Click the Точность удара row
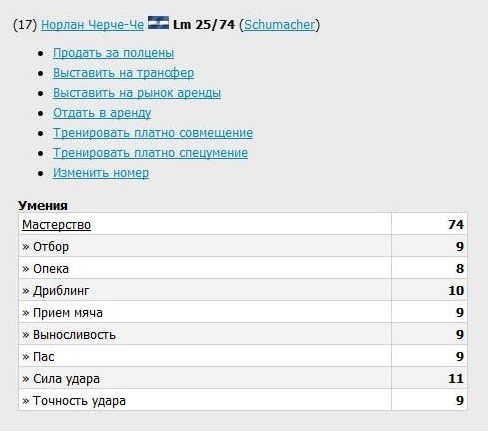 (x=243, y=400)
